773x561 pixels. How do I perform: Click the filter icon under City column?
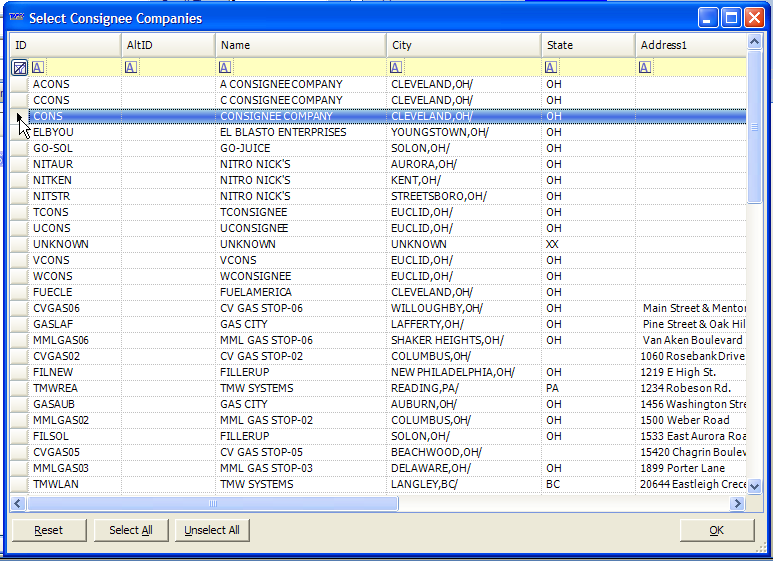click(x=397, y=67)
